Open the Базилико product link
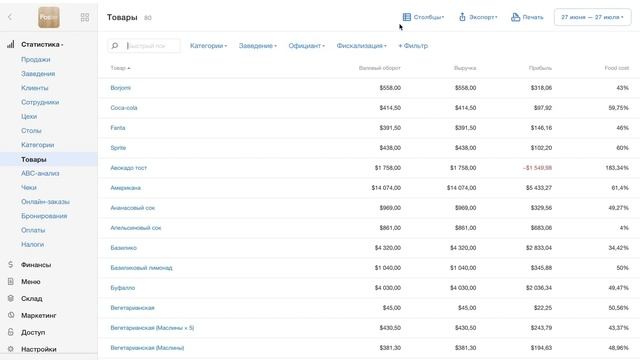The width and height of the screenshot is (640, 360). pyautogui.click(x=124, y=248)
